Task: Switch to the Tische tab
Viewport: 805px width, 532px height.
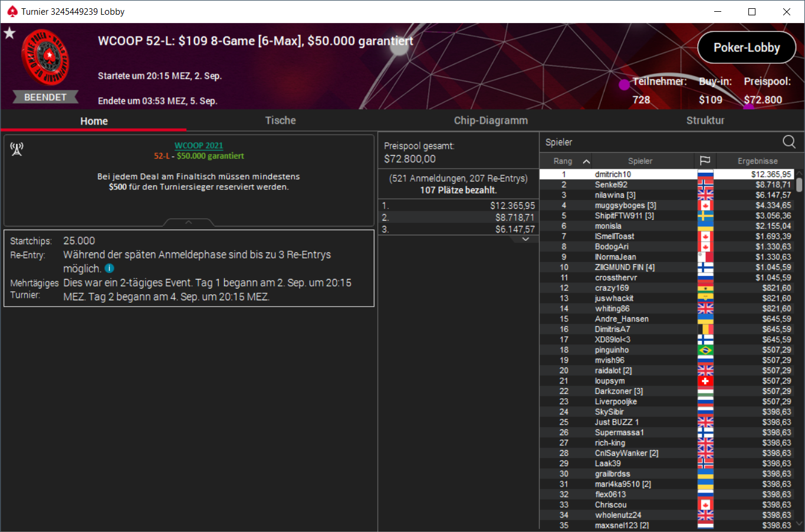Action: pyautogui.click(x=280, y=120)
